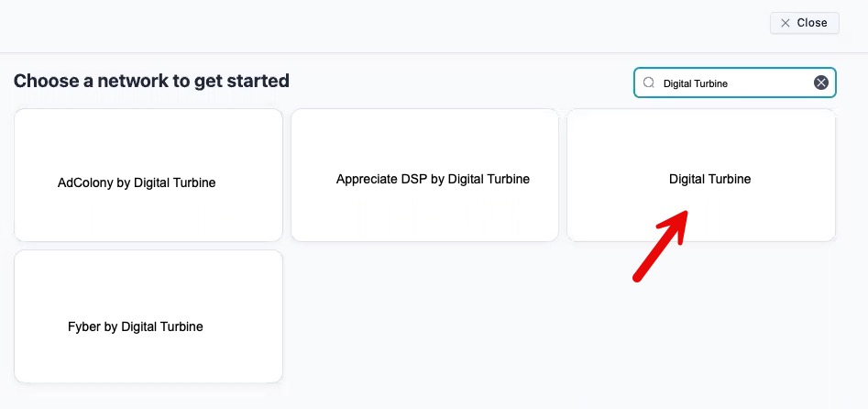The image size is (868, 409).
Task: Pick the Appreciate DSP by Digital Turbine card
Action: point(424,175)
